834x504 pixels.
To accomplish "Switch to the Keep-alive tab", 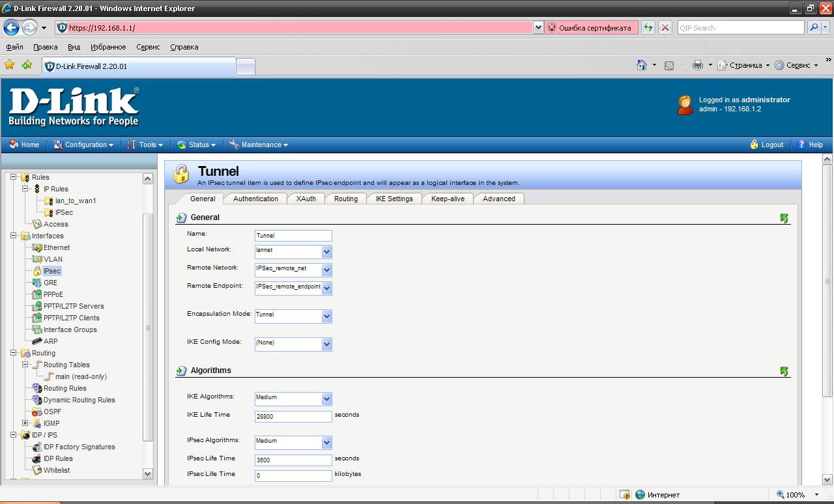I will click(x=448, y=199).
